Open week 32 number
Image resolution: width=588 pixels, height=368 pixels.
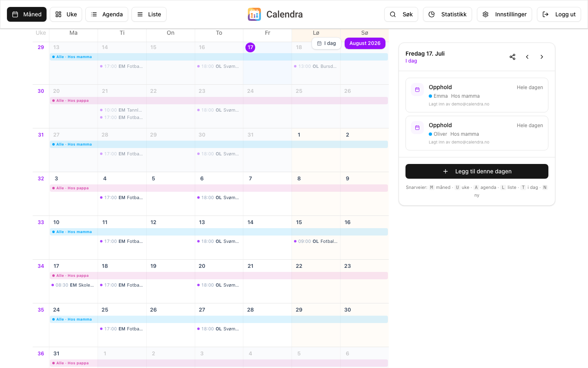click(x=41, y=179)
